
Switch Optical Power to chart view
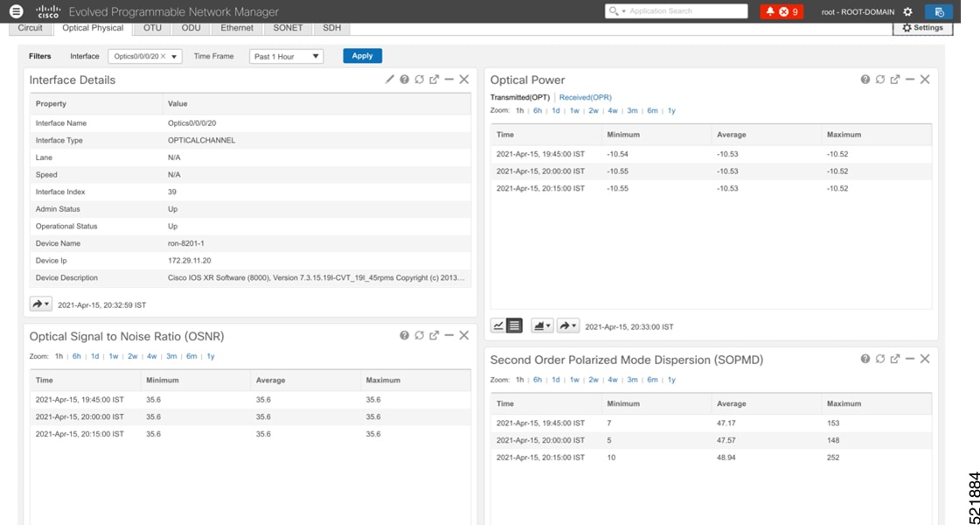coord(498,325)
